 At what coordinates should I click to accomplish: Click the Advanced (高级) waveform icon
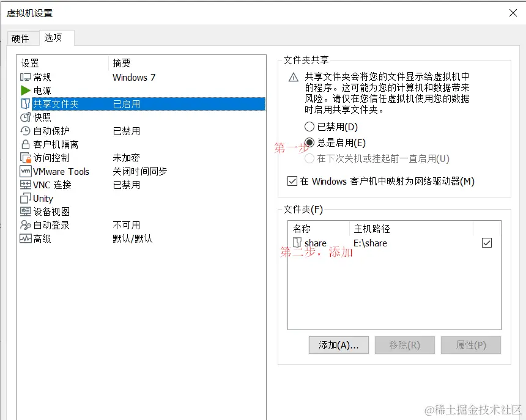[26, 238]
